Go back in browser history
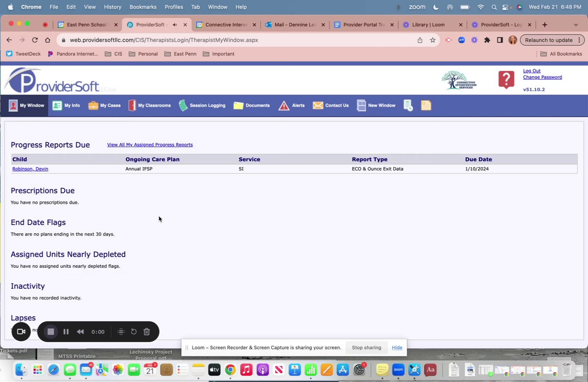The width and height of the screenshot is (588, 382). (x=9, y=40)
